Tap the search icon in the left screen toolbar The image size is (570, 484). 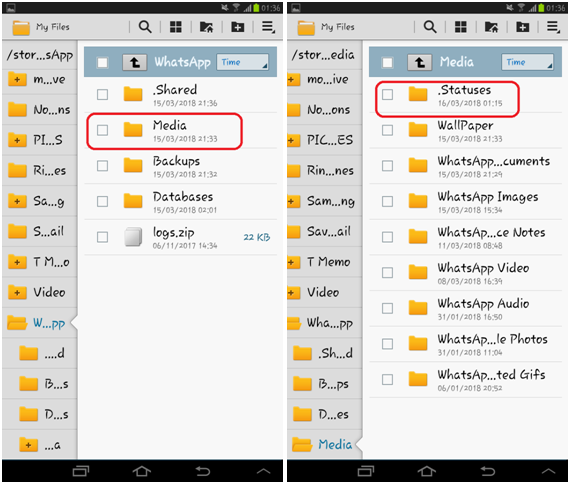[145, 27]
